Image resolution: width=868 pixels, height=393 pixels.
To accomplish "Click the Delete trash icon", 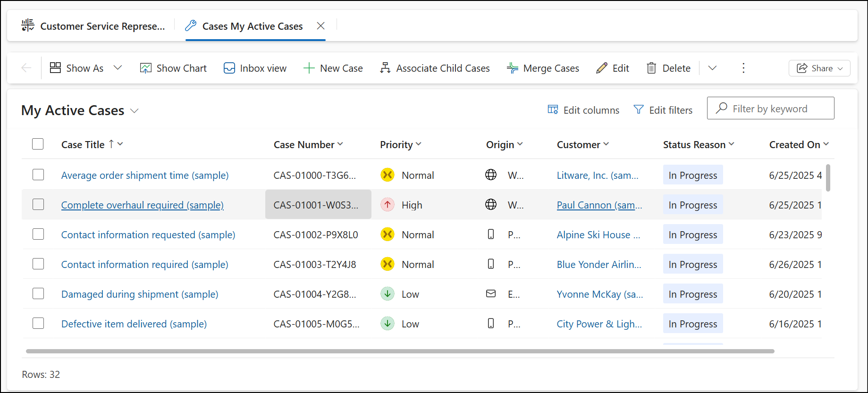I will point(651,68).
